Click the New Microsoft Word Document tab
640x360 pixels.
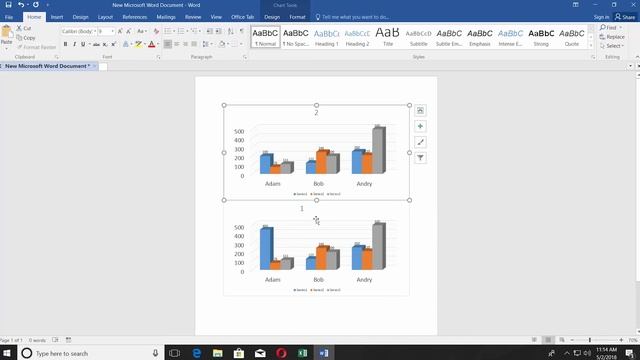click(x=48, y=66)
